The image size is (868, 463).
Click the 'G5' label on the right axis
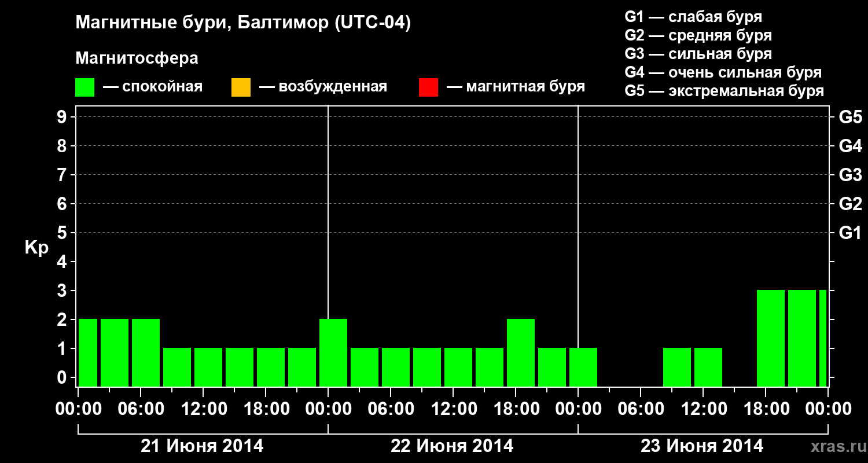tap(850, 117)
